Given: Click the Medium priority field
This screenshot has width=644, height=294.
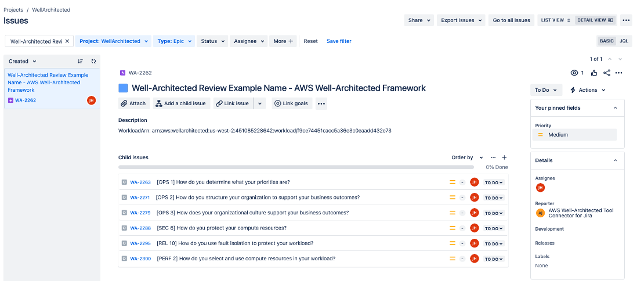Looking at the screenshot, I should point(574,135).
